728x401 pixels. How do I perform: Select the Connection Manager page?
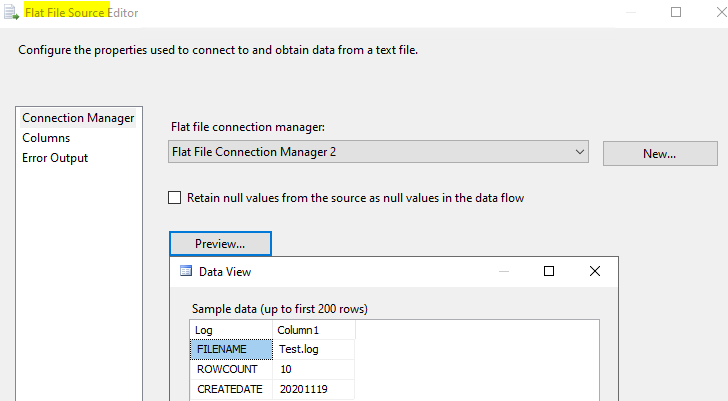pos(78,118)
